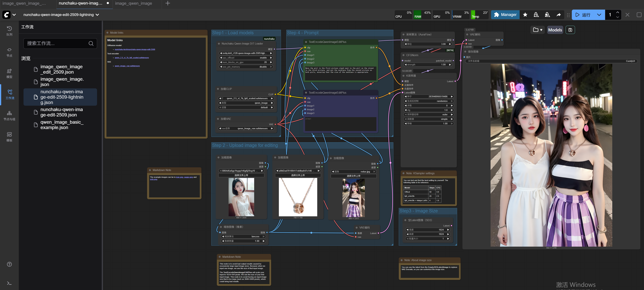Switch to the image_qwen_image tab

point(133,3)
